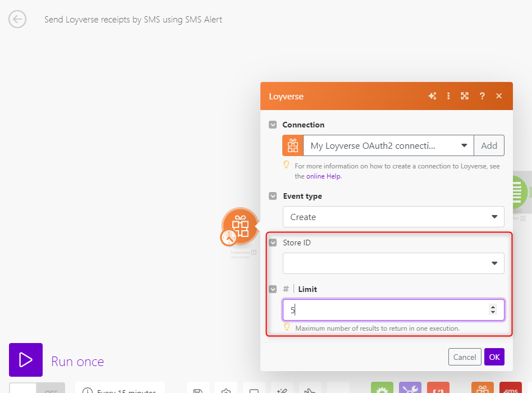Open help with the question mark icon
Screen dimensions: 532x393
pyautogui.click(x=482, y=96)
